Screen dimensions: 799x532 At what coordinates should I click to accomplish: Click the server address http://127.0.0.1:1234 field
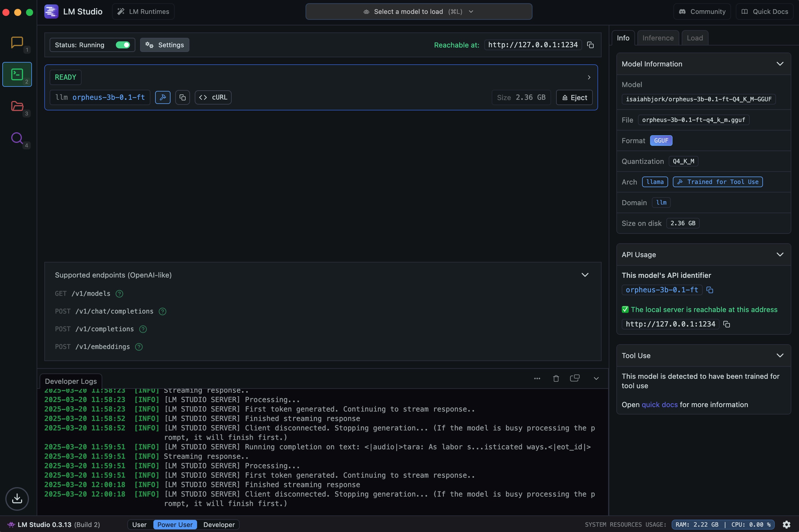click(x=533, y=45)
